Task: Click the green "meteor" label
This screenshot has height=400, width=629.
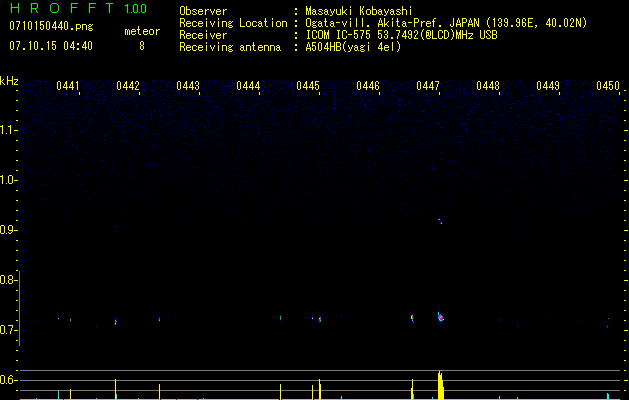Action: (142, 31)
